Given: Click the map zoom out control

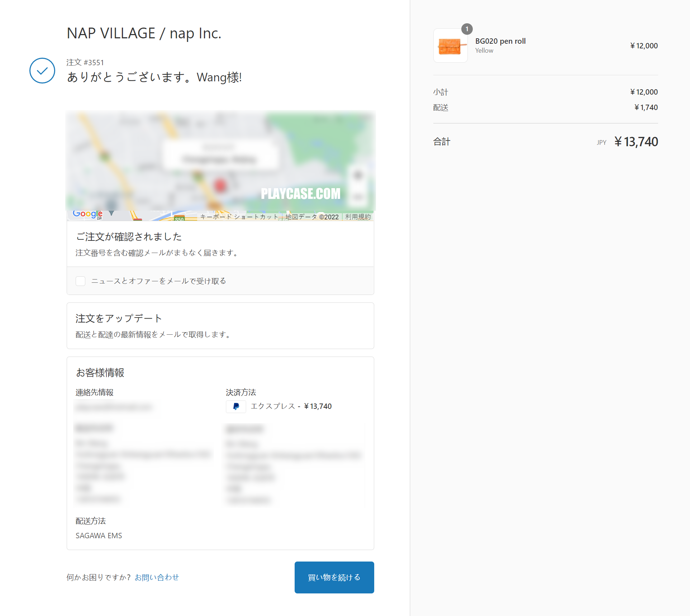Looking at the screenshot, I should point(358,196).
